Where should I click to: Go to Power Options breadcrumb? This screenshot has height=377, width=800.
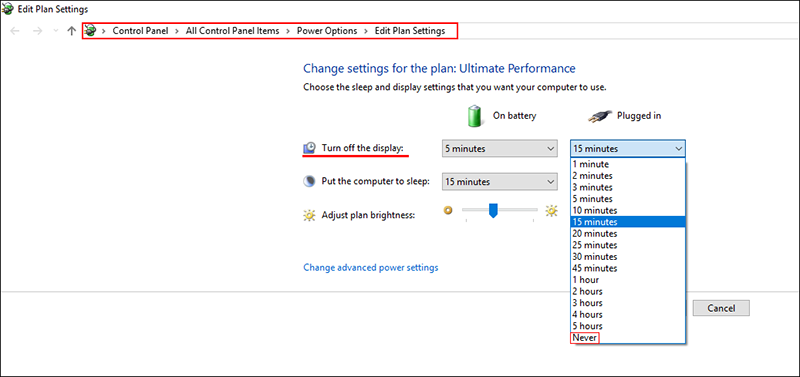coord(327,31)
